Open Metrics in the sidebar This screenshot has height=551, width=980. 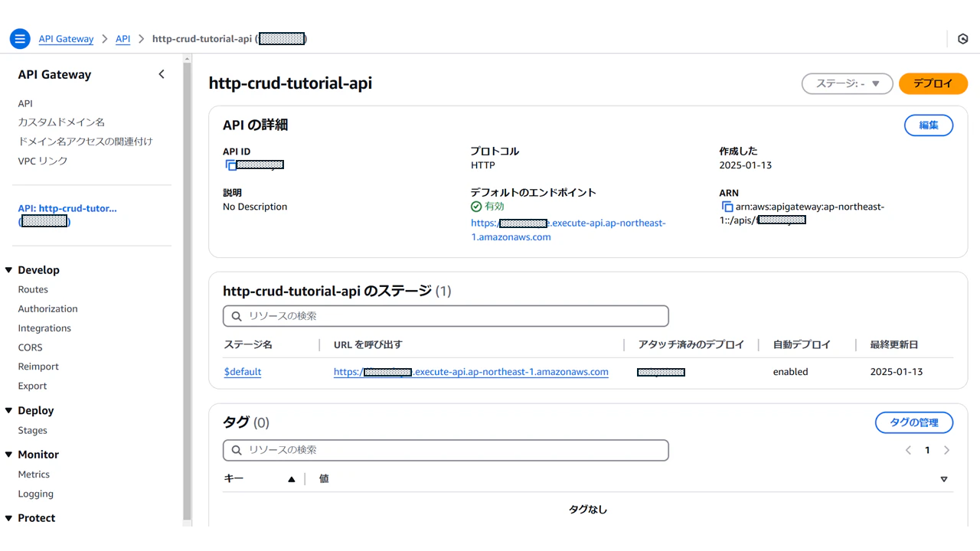(34, 474)
